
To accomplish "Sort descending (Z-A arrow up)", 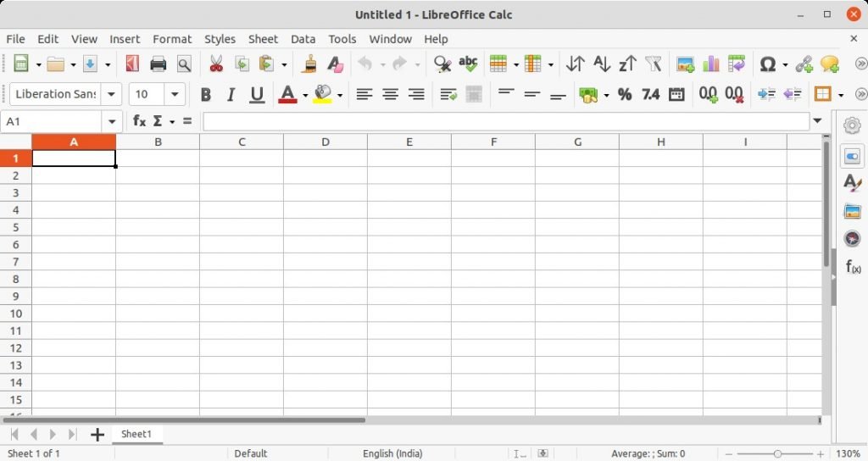I will 628,64.
